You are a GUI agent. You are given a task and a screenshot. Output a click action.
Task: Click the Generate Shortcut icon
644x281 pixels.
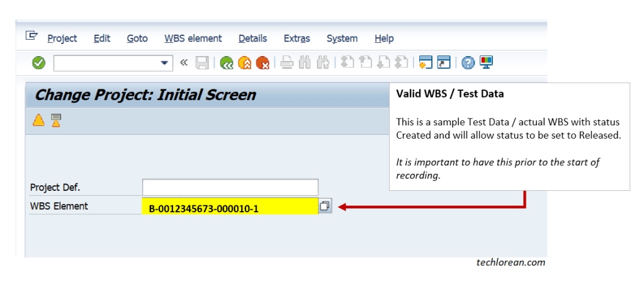pos(444,62)
